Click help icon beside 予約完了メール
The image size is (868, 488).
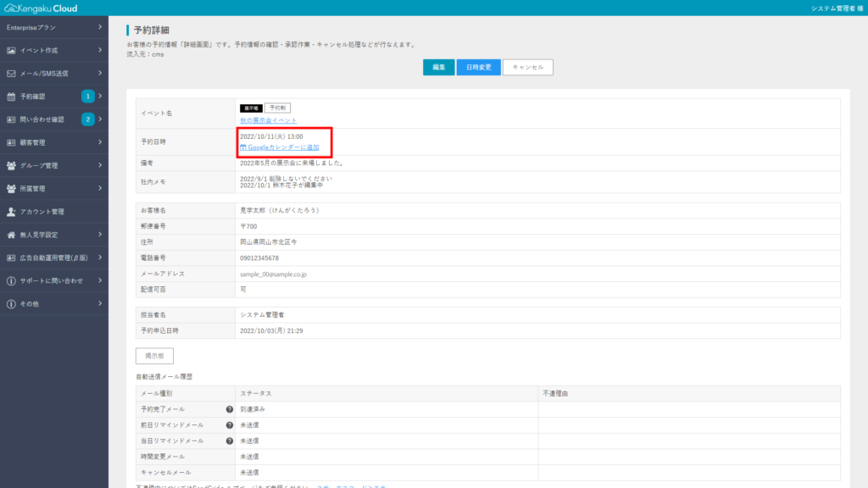point(229,409)
